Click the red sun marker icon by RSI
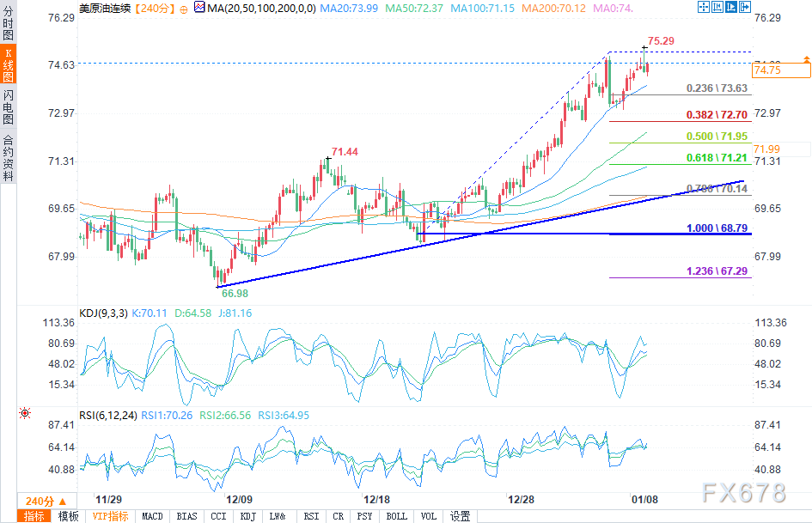The image size is (812, 523). coord(24,413)
